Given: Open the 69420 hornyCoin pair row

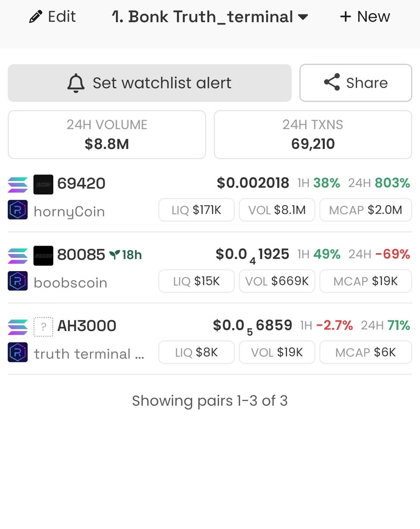Looking at the screenshot, I should (x=210, y=197).
